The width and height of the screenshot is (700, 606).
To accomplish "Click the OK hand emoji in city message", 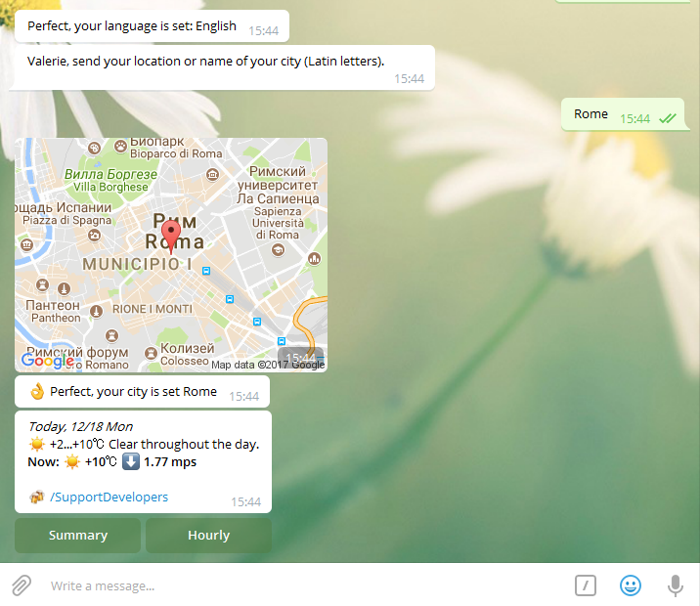I will pos(37,391).
